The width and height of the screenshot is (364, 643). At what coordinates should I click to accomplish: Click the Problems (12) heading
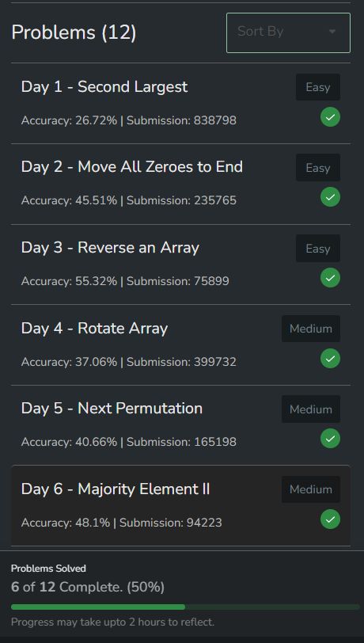click(x=74, y=32)
